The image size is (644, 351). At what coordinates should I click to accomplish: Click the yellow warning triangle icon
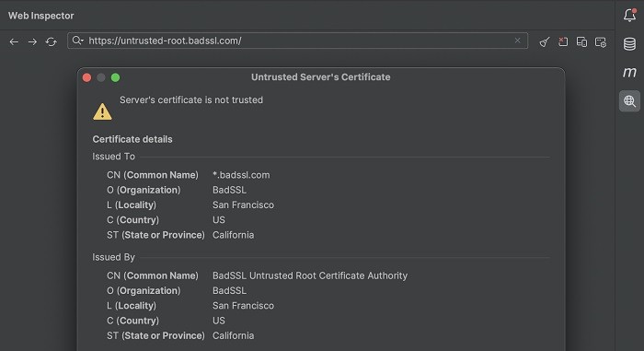point(102,111)
